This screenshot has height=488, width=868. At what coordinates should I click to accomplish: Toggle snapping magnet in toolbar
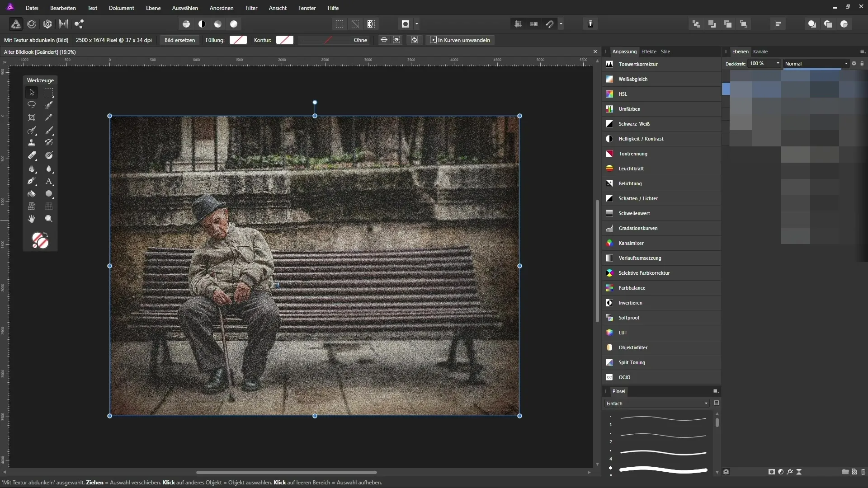pyautogui.click(x=550, y=24)
